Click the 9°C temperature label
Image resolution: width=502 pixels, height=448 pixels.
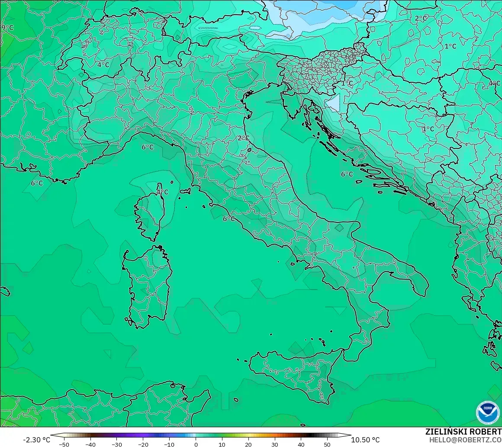click(x=7, y=28)
